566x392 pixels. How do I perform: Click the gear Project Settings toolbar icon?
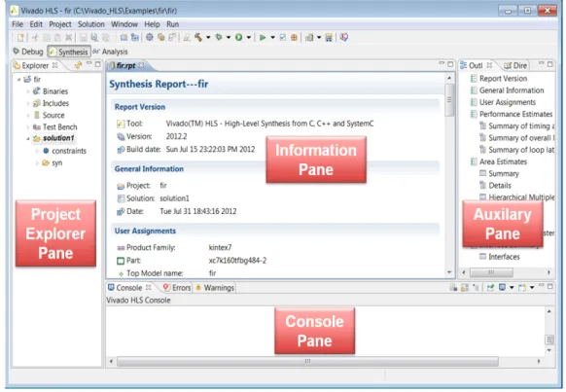(x=150, y=37)
